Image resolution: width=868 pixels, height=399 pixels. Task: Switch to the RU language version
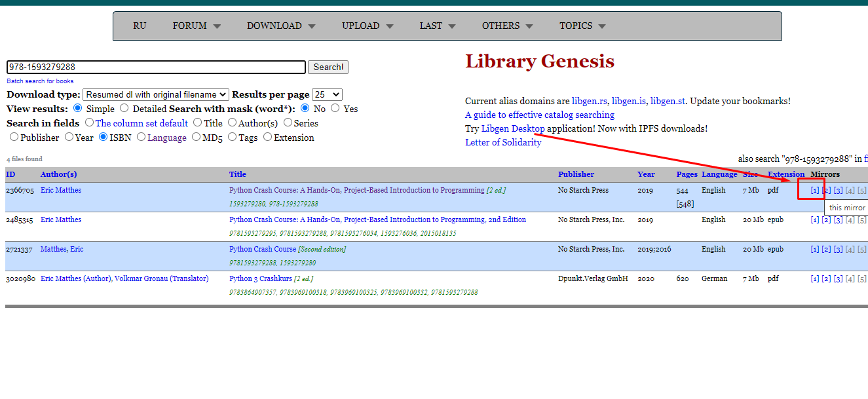[140, 26]
